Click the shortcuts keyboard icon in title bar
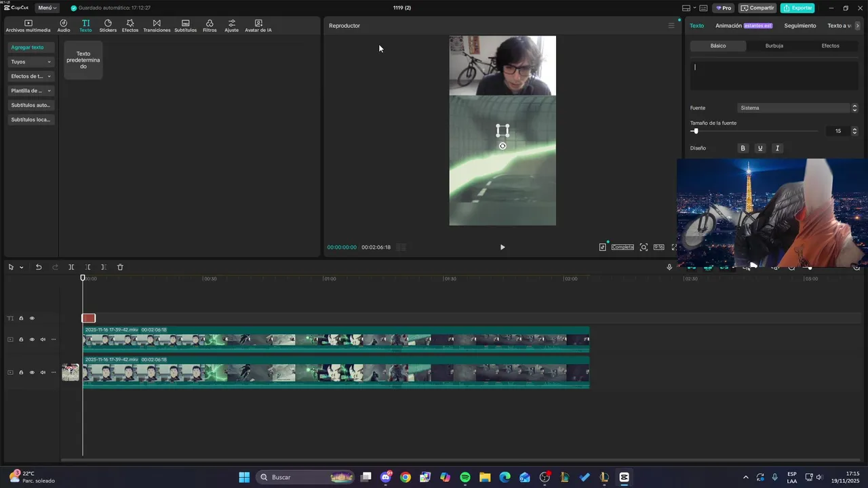The height and width of the screenshot is (488, 868). click(x=703, y=8)
